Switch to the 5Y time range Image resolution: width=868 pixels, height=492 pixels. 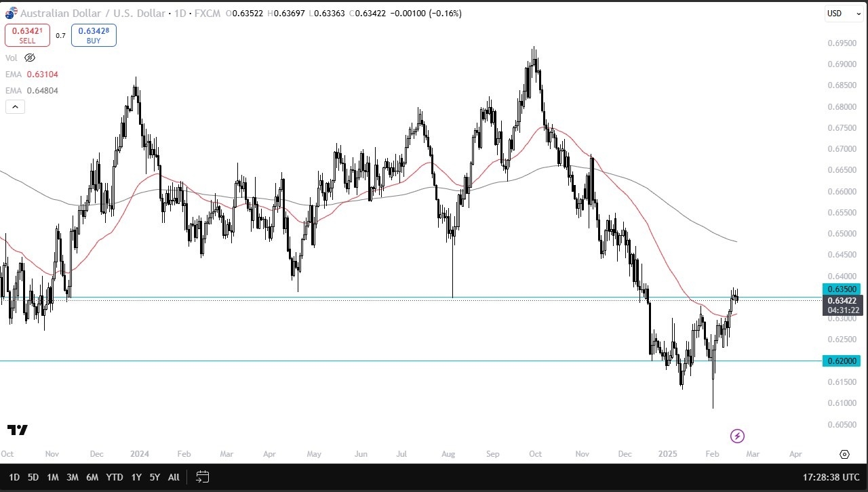pyautogui.click(x=155, y=477)
